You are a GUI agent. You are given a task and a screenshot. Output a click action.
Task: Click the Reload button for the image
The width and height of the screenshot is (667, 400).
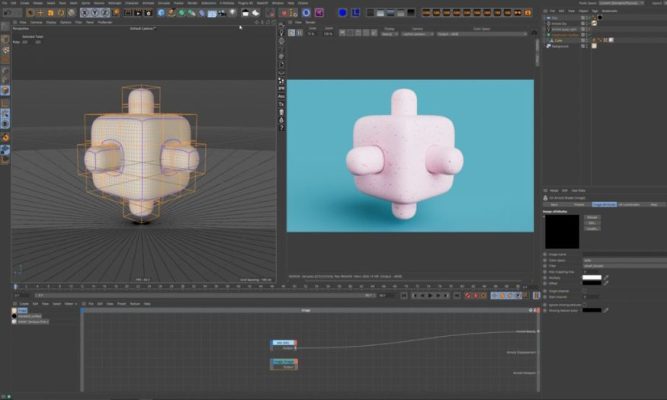point(592,217)
